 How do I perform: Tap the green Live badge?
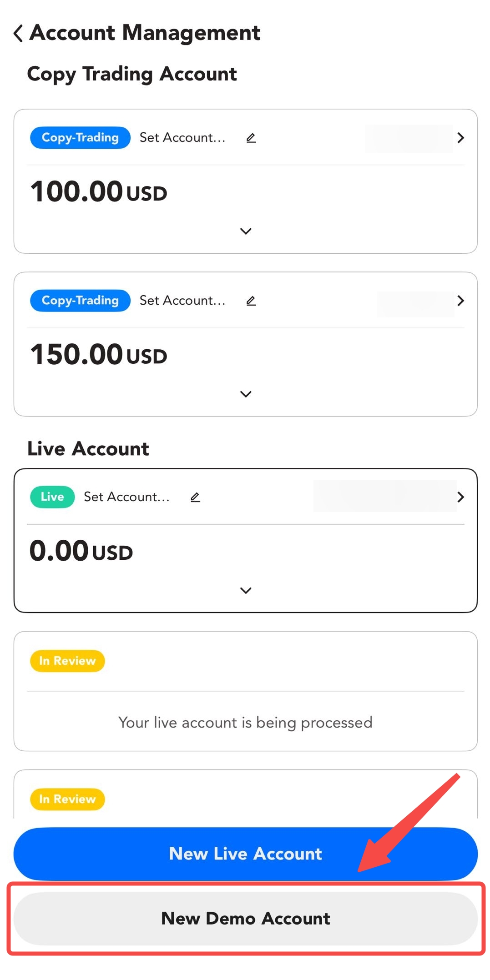click(52, 497)
